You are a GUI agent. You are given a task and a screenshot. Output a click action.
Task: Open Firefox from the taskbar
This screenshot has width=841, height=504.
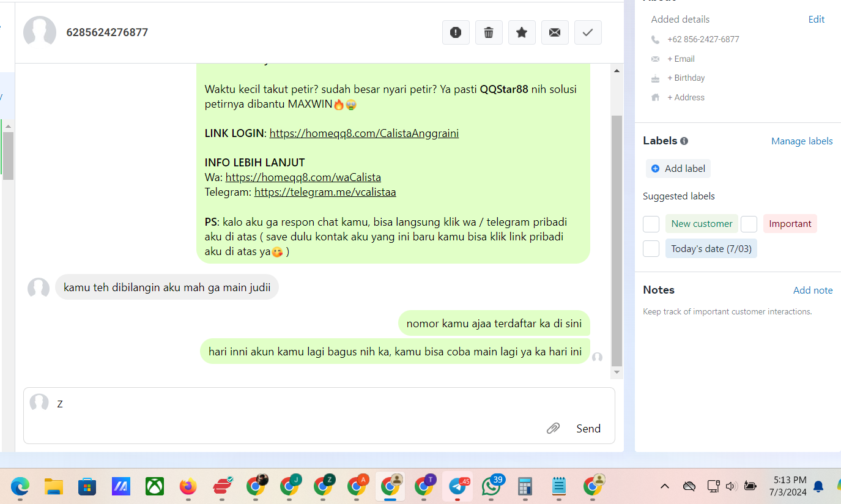pyautogui.click(x=188, y=486)
